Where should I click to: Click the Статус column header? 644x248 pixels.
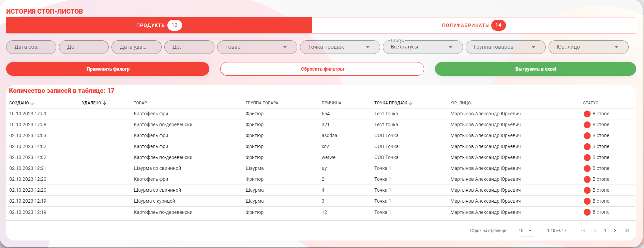click(x=590, y=103)
